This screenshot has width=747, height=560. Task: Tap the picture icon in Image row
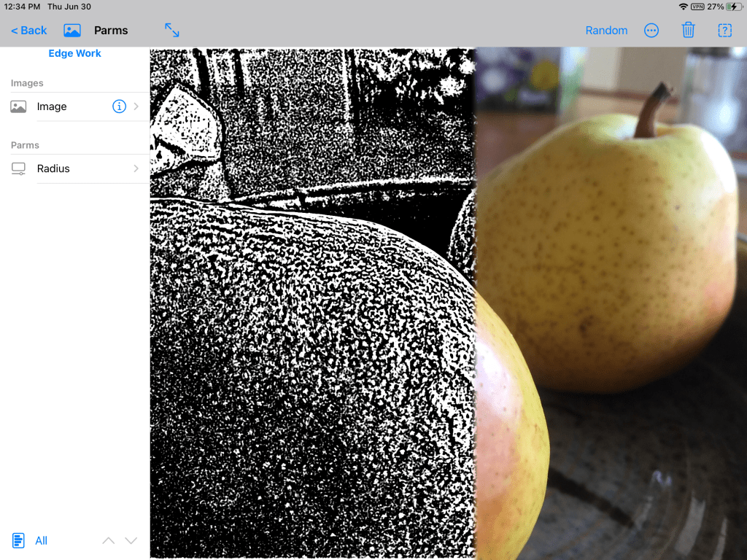click(18, 106)
